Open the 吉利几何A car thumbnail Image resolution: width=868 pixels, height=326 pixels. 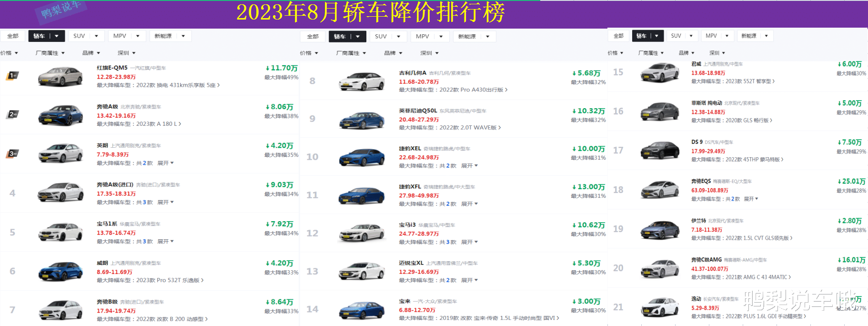[x=362, y=81]
